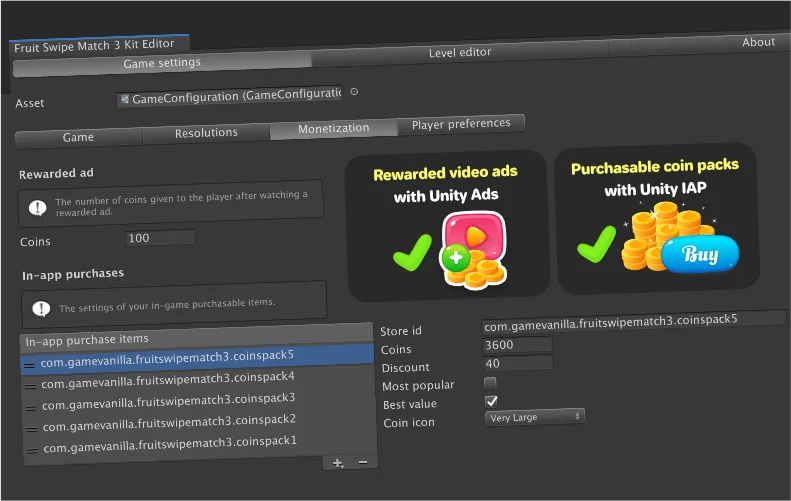
Task: Select com.gamevanilla.fruitswipematch3.coinspack3 list item
Action: (199, 402)
